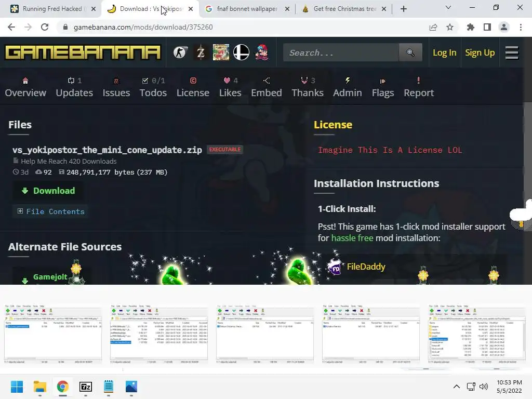Click the search magnifier button
This screenshot has height=399, width=532.
[410, 52]
